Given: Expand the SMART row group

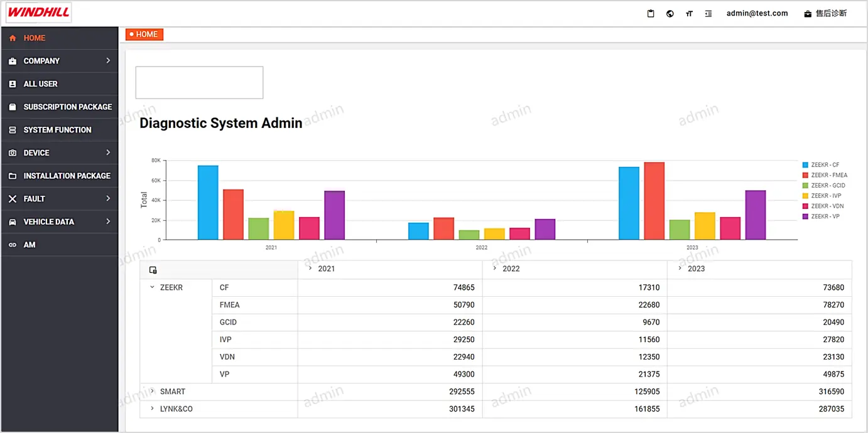Looking at the screenshot, I should click(152, 391).
